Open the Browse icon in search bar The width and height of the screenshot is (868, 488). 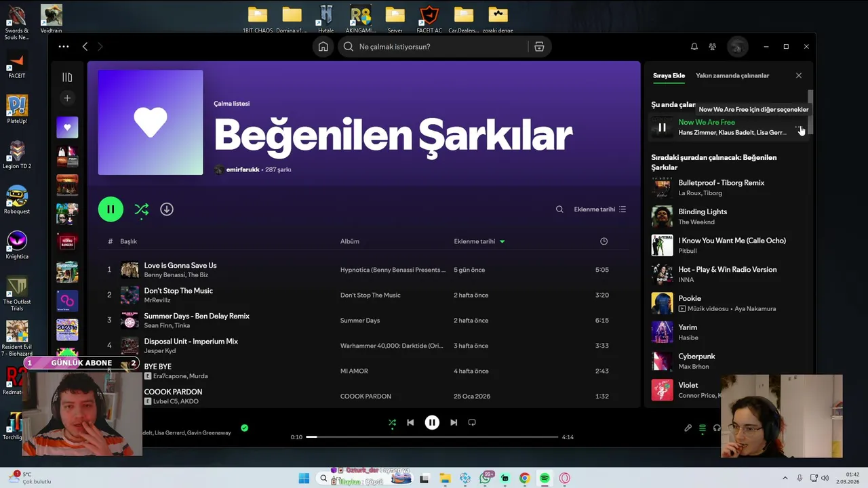coord(539,47)
